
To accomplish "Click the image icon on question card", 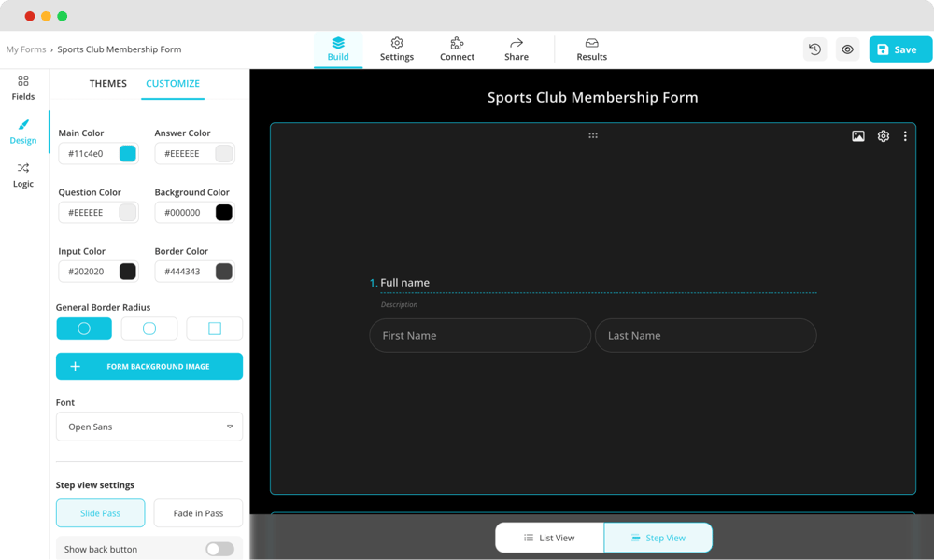I will coord(857,136).
